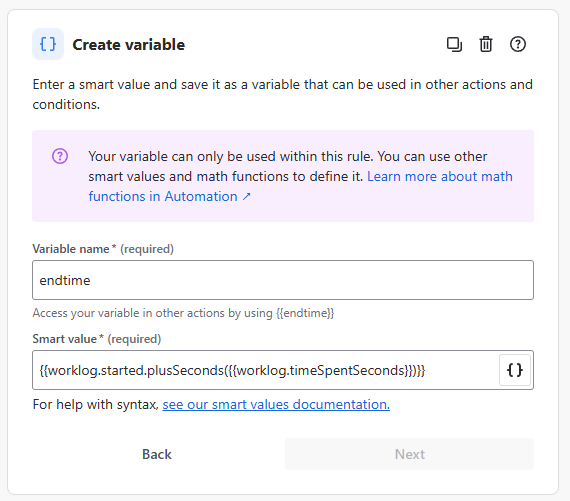Click the Create variable heading text
The height and width of the screenshot is (501, 570).
pyautogui.click(x=129, y=45)
